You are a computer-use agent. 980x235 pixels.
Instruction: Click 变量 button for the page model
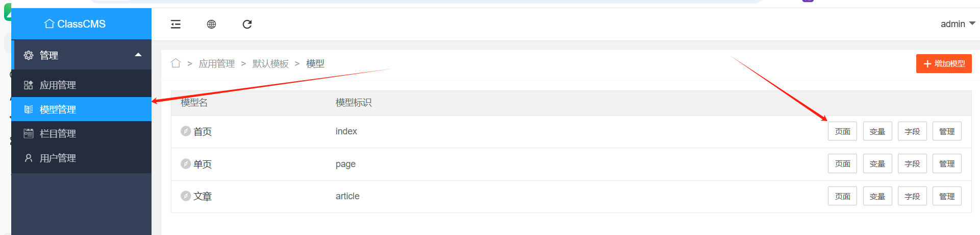[x=877, y=164]
